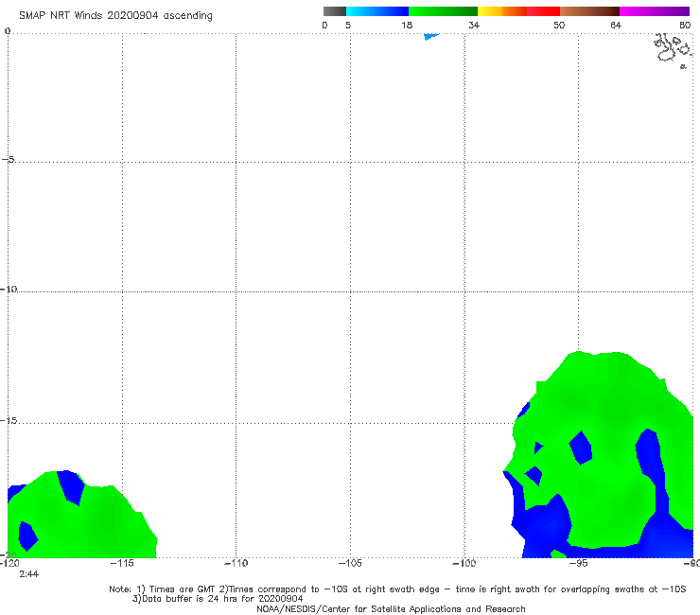Click the '50' label under the color bar
The width and height of the screenshot is (700, 615).
tap(559, 25)
